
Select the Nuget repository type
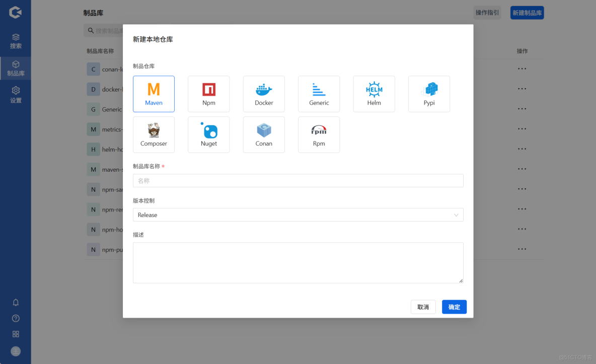(x=208, y=134)
